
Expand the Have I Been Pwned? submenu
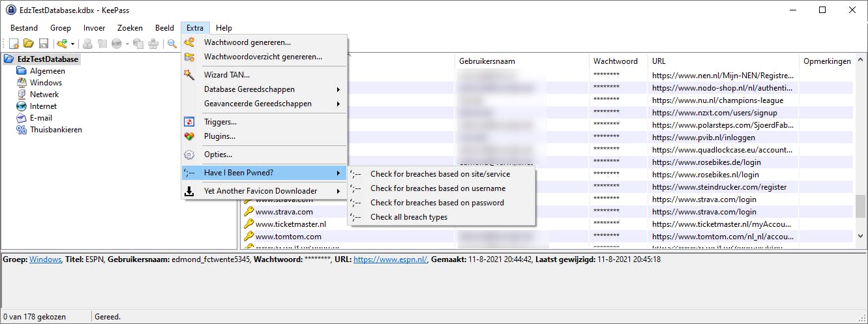(x=264, y=173)
